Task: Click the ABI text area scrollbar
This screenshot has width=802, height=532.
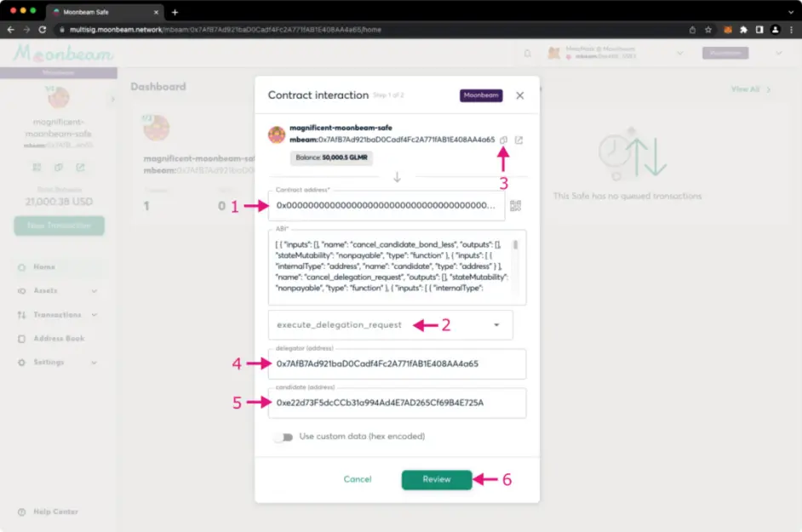Action: click(x=515, y=245)
